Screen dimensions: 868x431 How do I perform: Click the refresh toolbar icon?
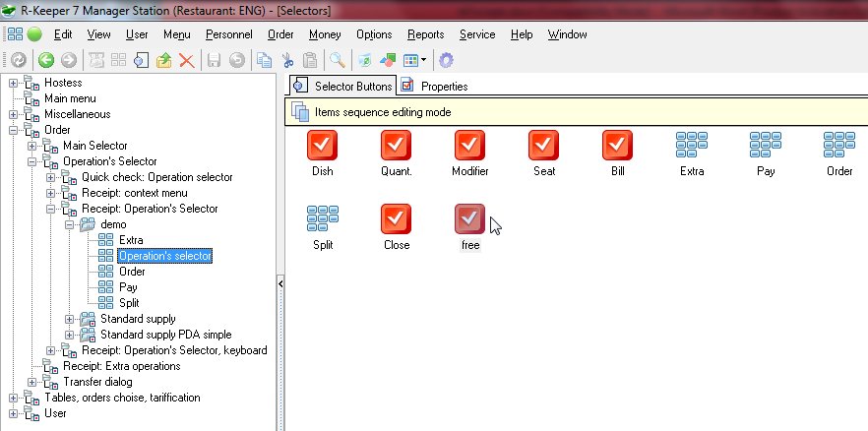tap(19, 60)
